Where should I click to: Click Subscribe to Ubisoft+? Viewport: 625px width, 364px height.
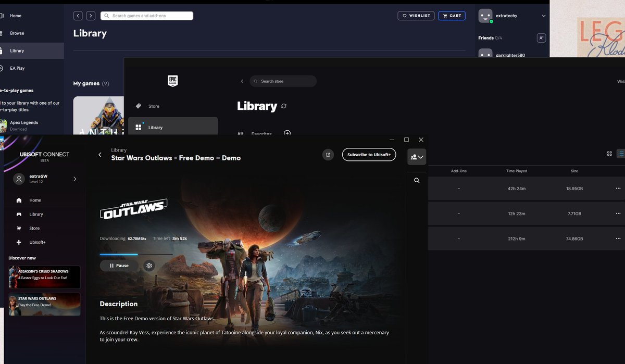[x=369, y=155]
